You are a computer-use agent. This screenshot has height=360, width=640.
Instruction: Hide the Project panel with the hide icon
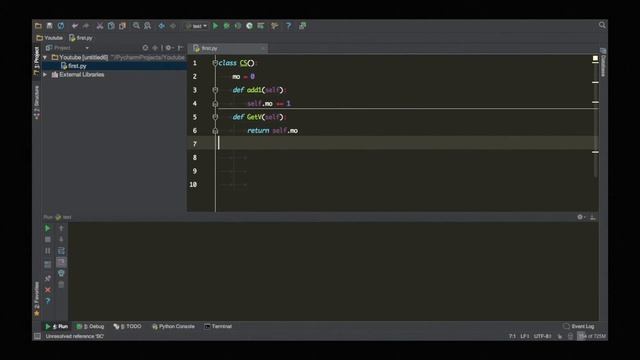[x=180, y=48]
